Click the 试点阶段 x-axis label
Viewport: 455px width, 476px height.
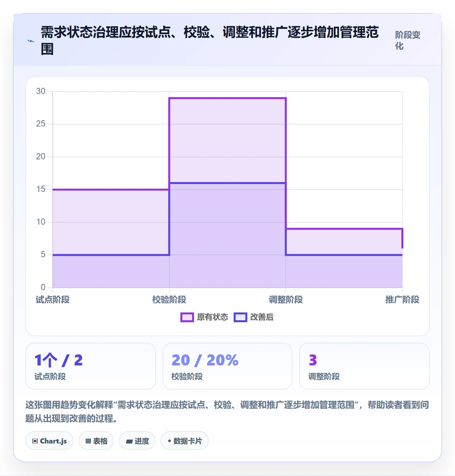click(53, 300)
